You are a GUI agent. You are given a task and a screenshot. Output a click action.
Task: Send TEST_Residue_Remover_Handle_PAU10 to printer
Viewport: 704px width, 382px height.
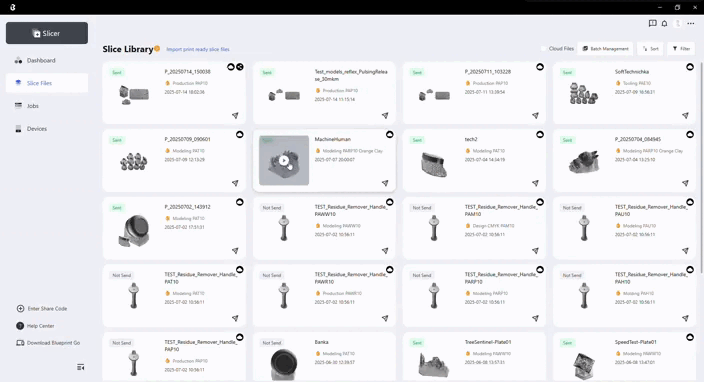(x=685, y=251)
